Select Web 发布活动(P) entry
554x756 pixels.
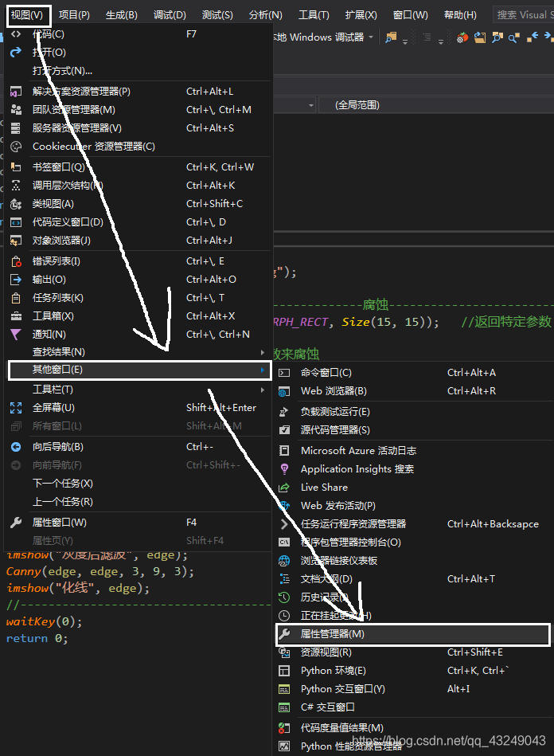(x=413, y=505)
